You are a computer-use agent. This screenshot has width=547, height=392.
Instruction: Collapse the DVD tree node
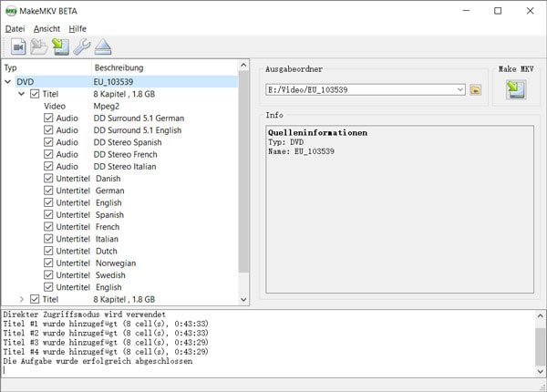pos(7,82)
